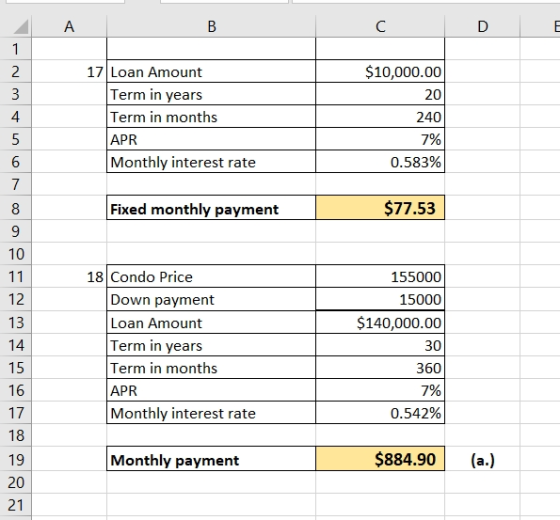Click 'Condo Price' label
Image resolution: width=560 pixels, height=520 pixels.
pos(151,277)
